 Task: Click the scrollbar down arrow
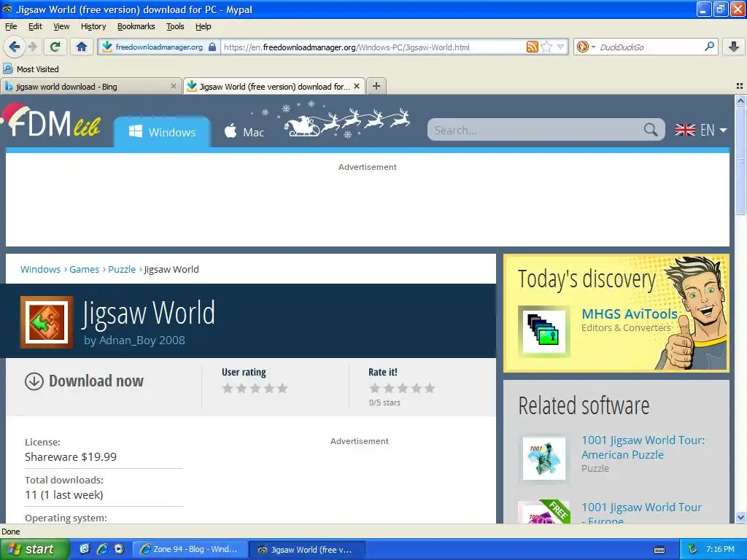(740, 517)
